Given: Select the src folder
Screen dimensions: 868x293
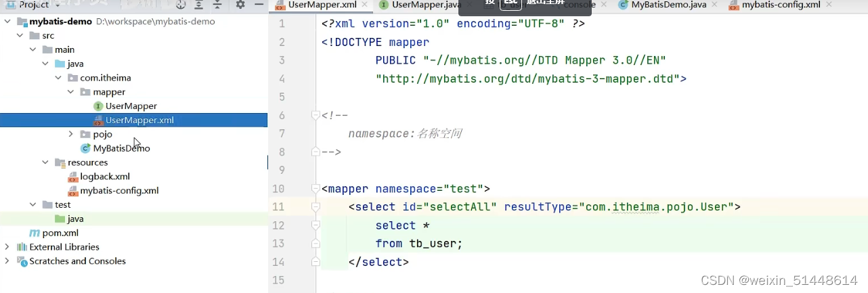Looking at the screenshot, I should click(x=48, y=35).
